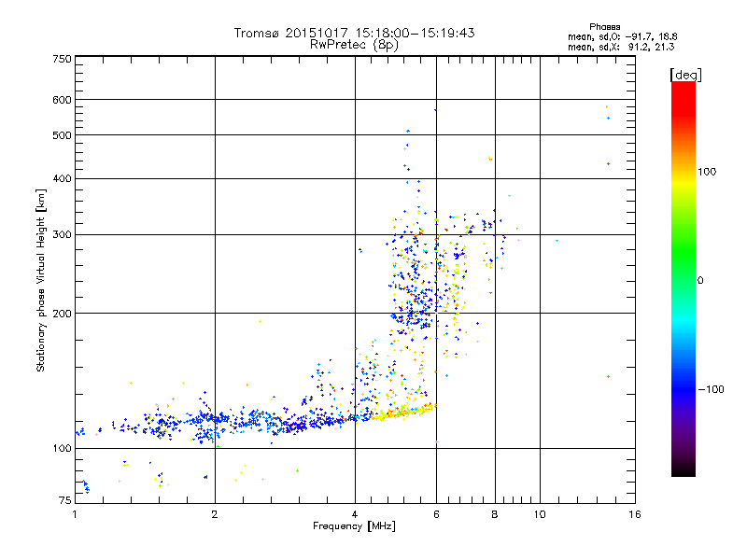Viewport: 747px width, 560px height.
Task: Click the y-axis tick label '400'
Action: (62, 179)
